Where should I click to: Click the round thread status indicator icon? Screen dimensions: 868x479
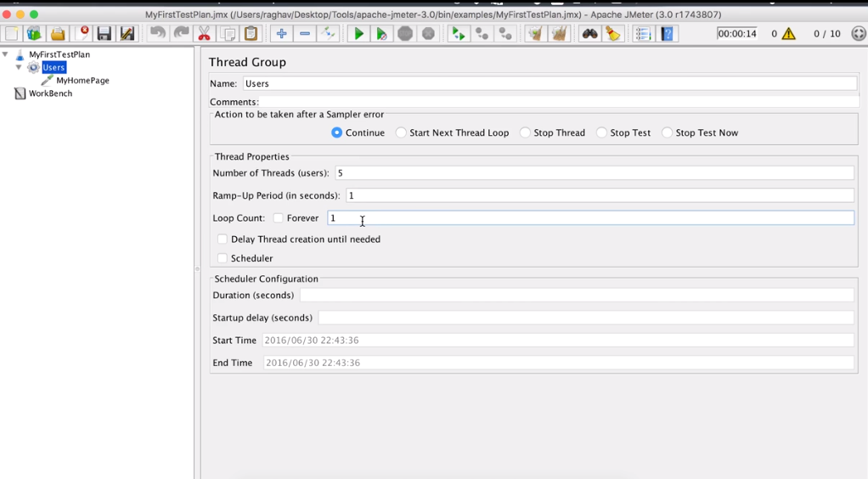(859, 34)
